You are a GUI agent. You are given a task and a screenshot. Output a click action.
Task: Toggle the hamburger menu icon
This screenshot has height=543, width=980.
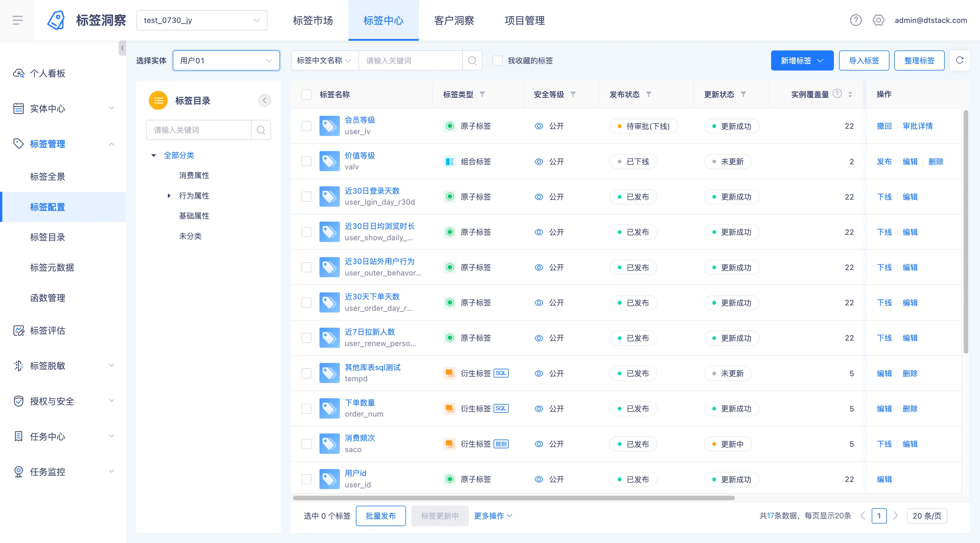[17, 20]
